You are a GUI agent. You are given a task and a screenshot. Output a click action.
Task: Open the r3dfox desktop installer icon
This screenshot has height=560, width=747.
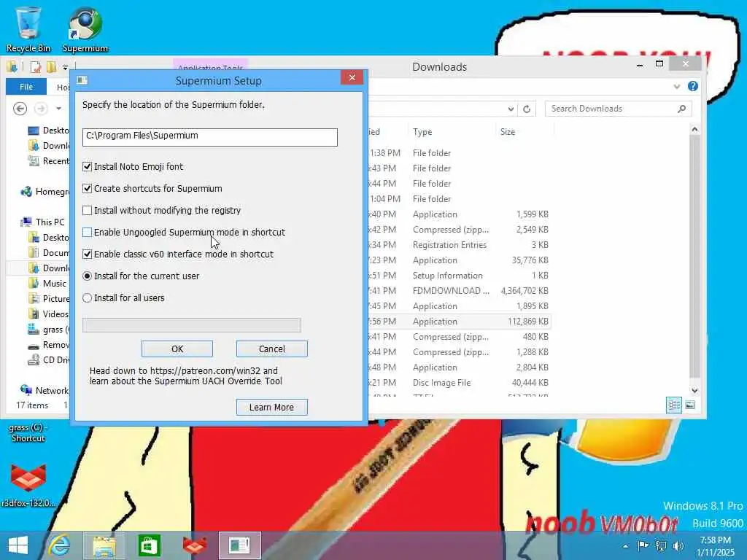coord(28,483)
